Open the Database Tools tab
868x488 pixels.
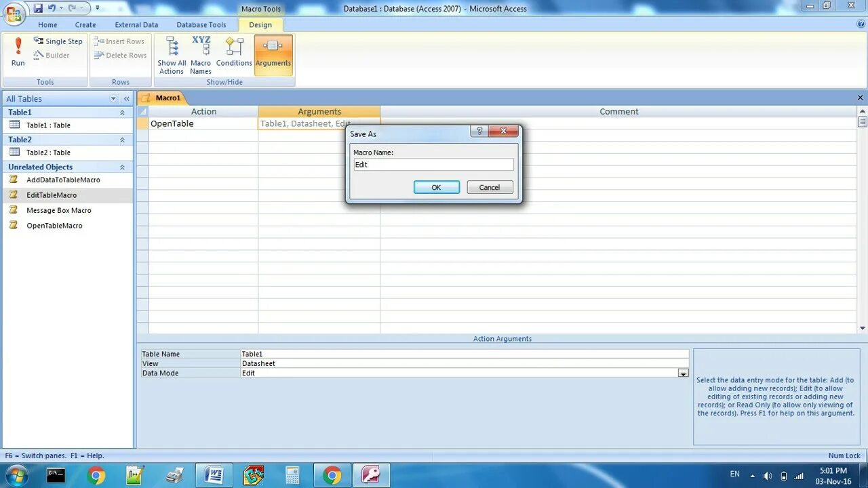(x=201, y=25)
